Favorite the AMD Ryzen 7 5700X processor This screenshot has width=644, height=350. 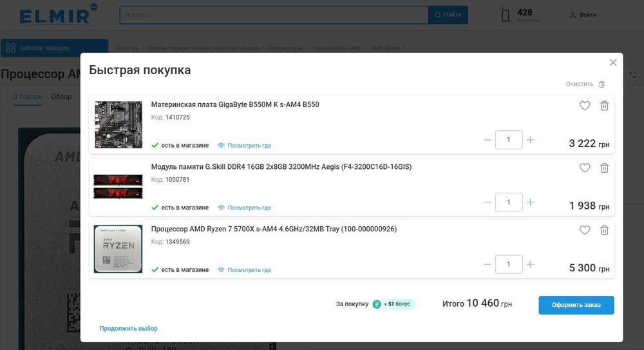point(585,230)
